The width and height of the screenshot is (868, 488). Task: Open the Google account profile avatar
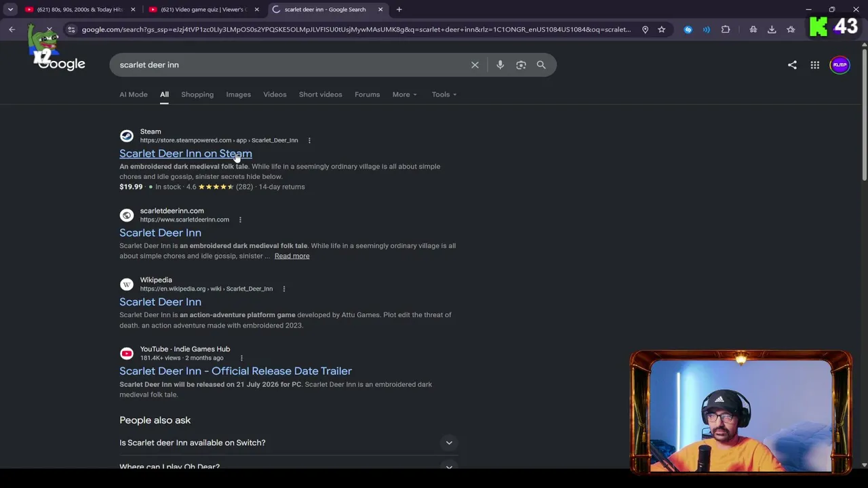click(x=840, y=65)
